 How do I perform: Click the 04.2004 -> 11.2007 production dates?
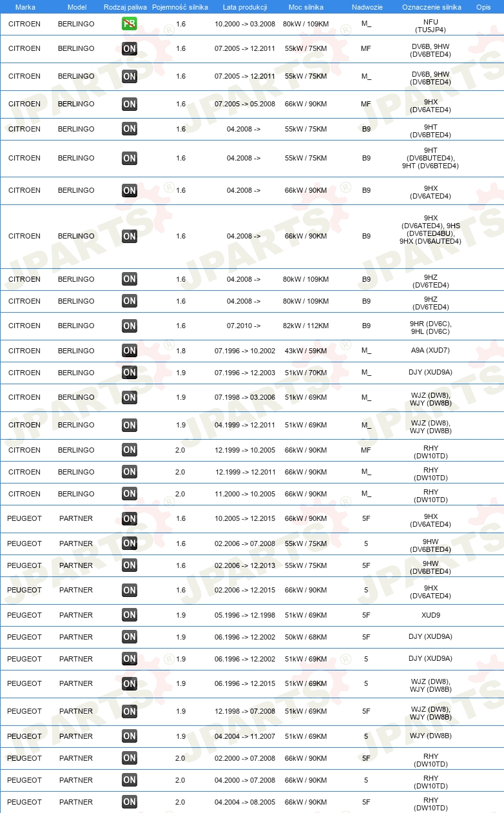pyautogui.click(x=245, y=736)
